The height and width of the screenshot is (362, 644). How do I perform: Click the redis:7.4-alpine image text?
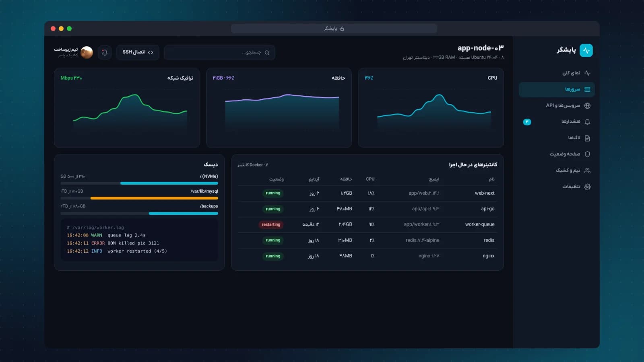pos(423,240)
